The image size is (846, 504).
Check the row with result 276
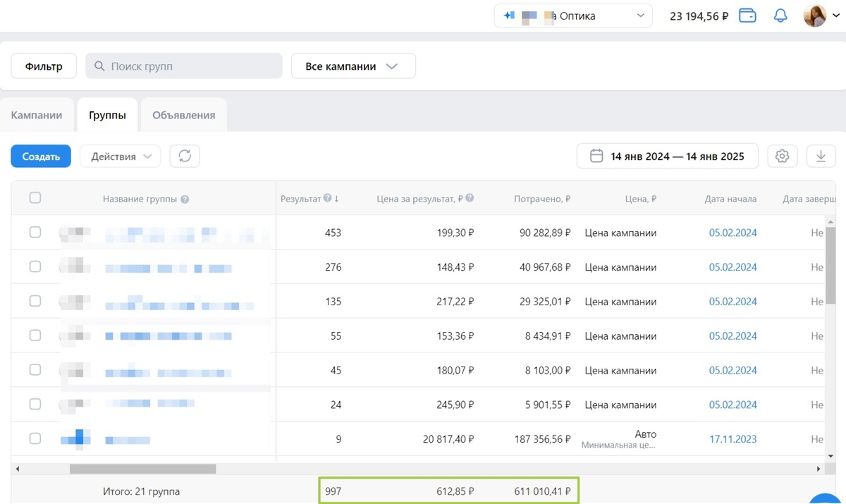[35, 266]
